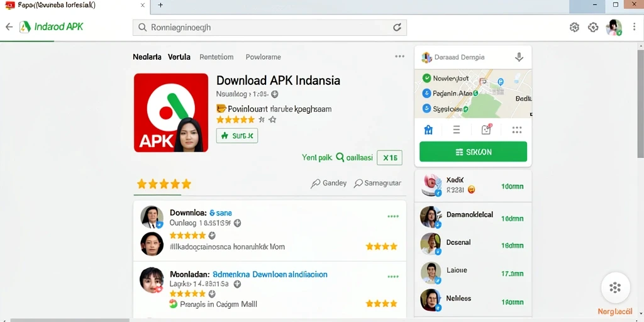The image size is (644, 322).
Task: Click the Prangis in Cadgrn Malll text
Action: click(x=218, y=304)
